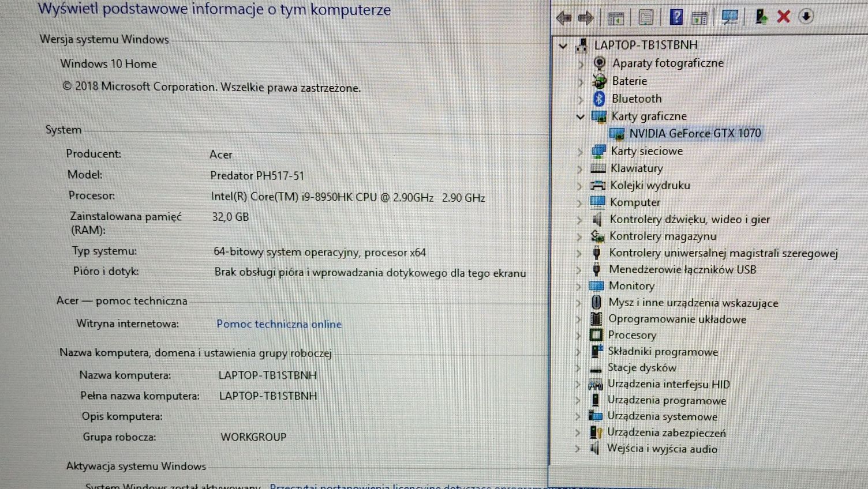
Task: Click the camera icon beside Aparaty fotograficzne
Action: [600, 63]
